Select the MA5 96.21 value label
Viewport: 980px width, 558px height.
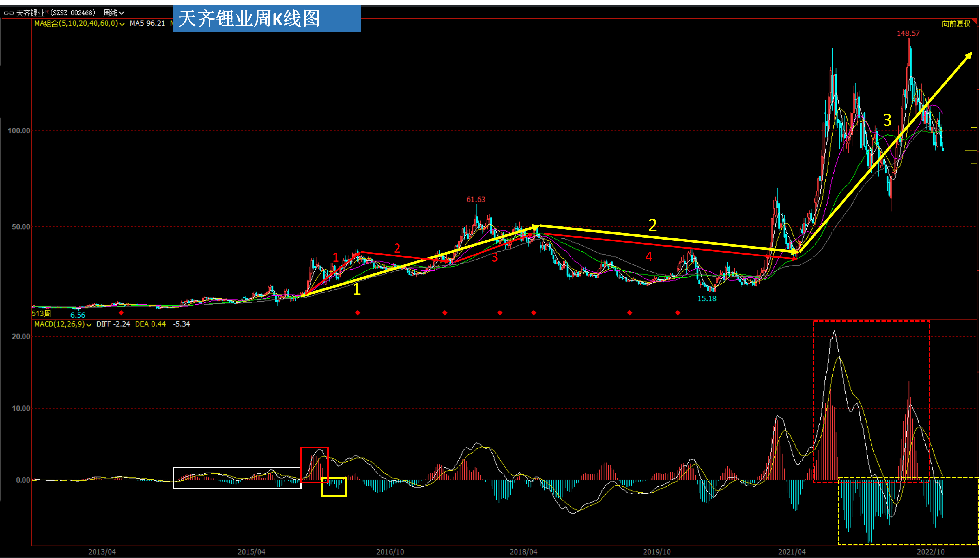tap(147, 23)
